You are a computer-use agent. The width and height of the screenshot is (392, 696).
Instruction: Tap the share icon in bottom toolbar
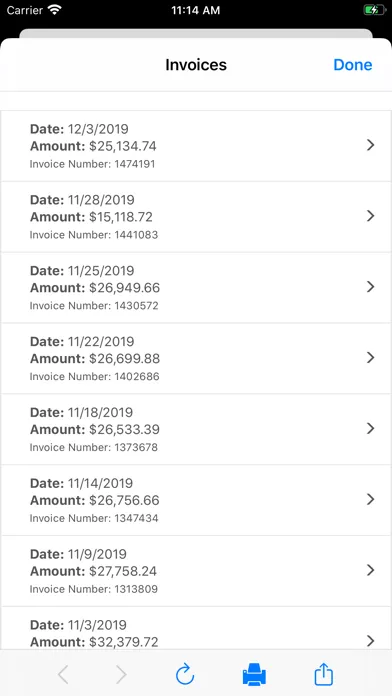[x=323, y=674]
